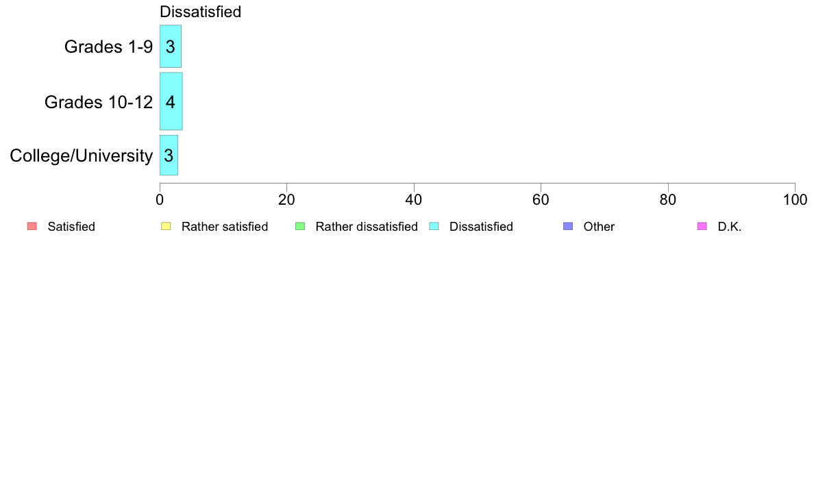Click the Rather dissatisfied green legend swatch
Screen dimensions: 814x504
300,226
